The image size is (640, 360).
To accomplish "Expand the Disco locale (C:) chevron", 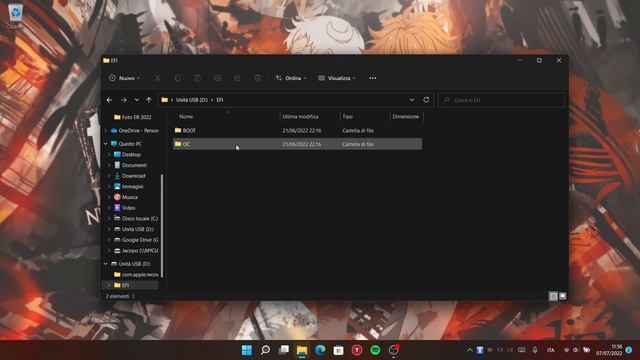I will pyautogui.click(x=109, y=219).
